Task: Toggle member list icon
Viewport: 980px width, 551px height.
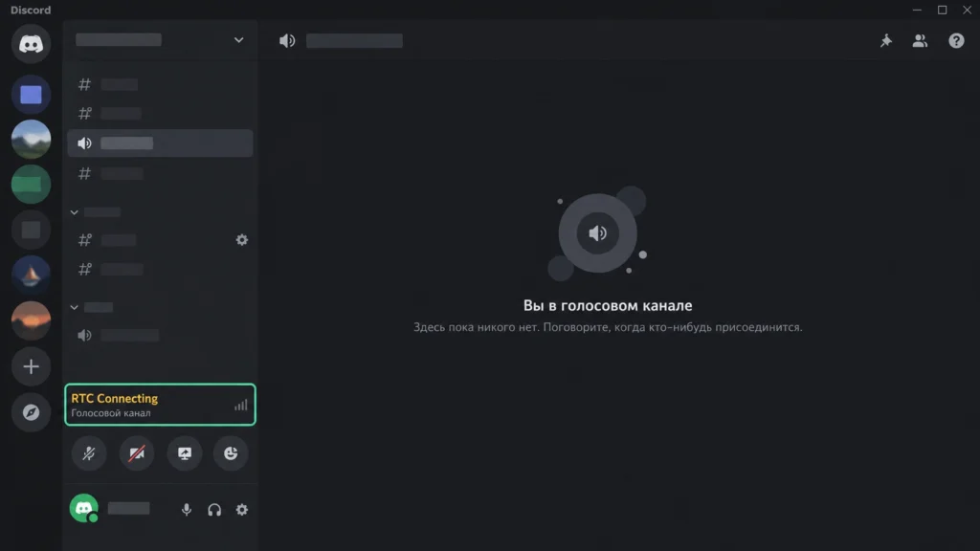Action: click(x=920, y=40)
